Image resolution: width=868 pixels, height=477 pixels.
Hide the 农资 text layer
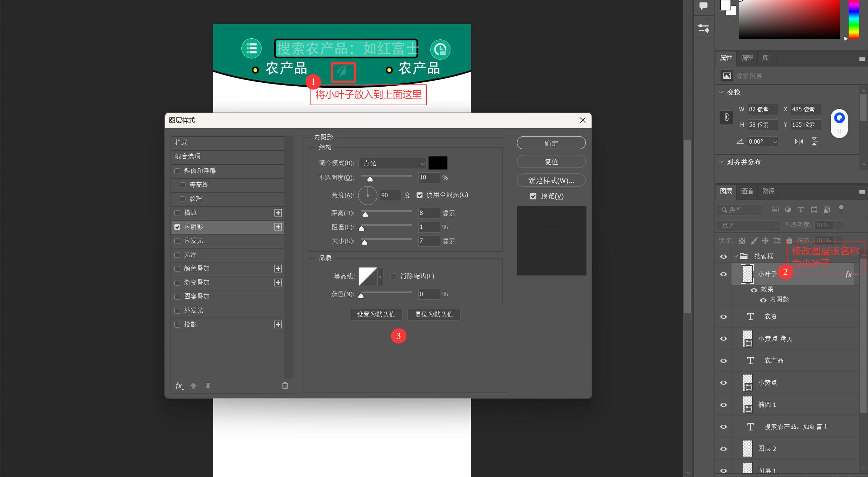pos(724,317)
